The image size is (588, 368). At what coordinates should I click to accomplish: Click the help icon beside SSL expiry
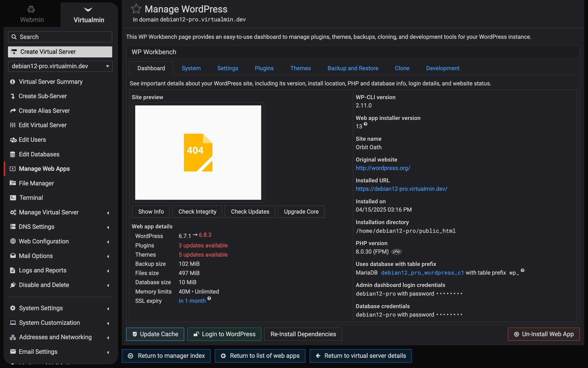click(209, 299)
